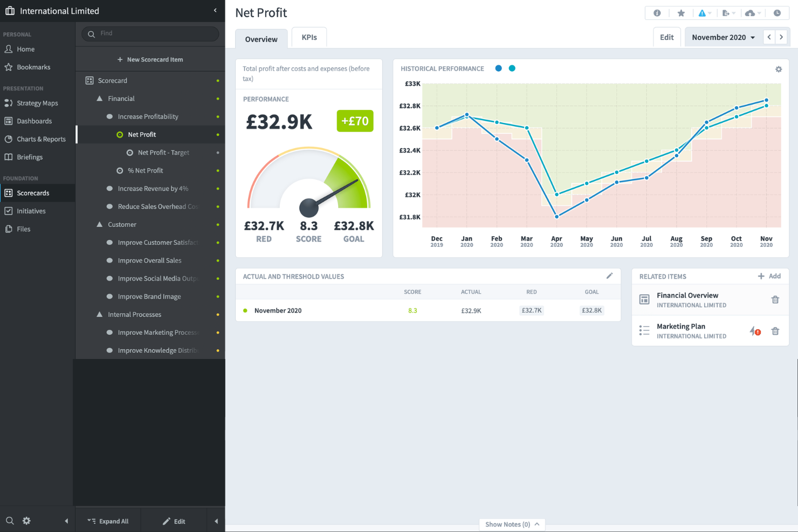This screenshot has width=798, height=532.
Task: Toggle the first series in the chart legend
Action: (498, 68)
